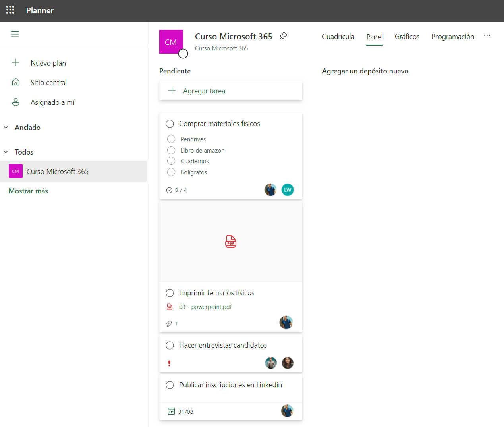Complete the Hacer entrevistas candidatos task
Image resolution: width=504 pixels, height=427 pixels.
pyautogui.click(x=170, y=345)
